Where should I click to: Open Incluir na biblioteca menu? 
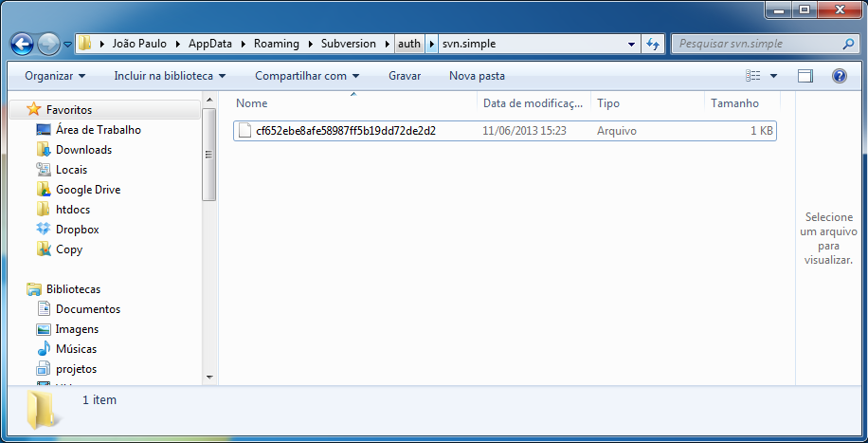point(170,76)
